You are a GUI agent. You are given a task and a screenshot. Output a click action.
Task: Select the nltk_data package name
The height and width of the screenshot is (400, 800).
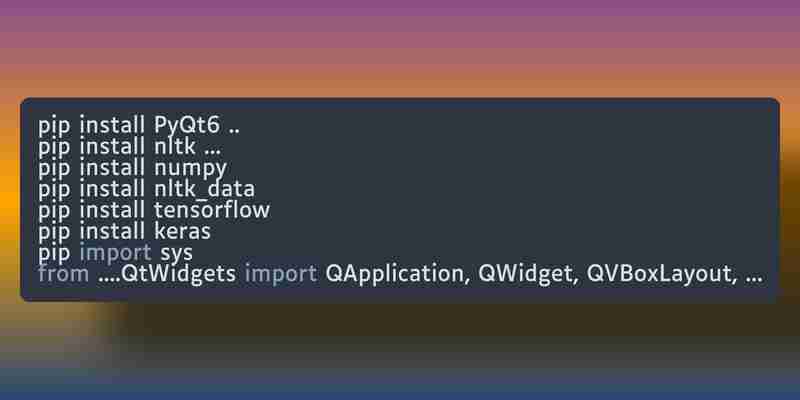(204, 189)
